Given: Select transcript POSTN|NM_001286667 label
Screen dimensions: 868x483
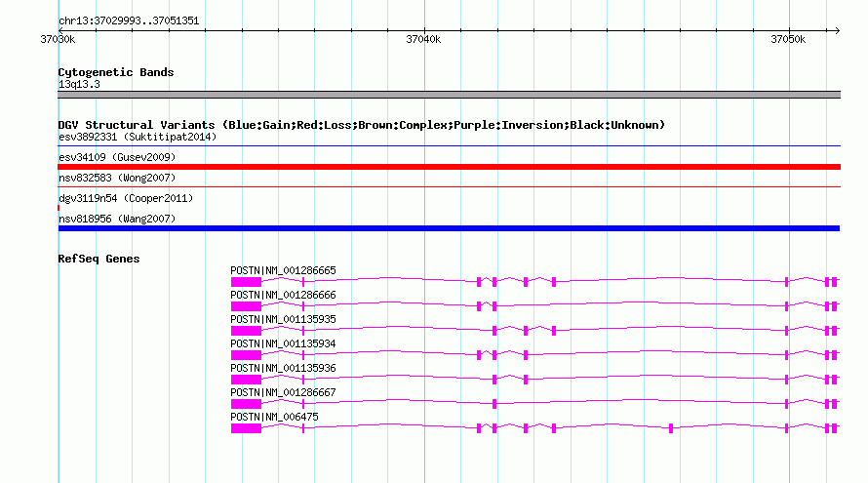Looking at the screenshot, I should 283,392.
